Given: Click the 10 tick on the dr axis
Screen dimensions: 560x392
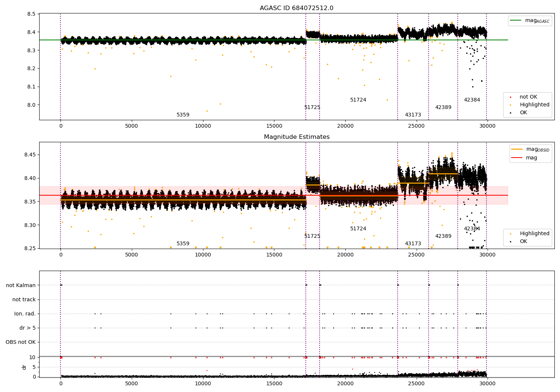Looking at the screenshot, I should (x=32, y=358).
